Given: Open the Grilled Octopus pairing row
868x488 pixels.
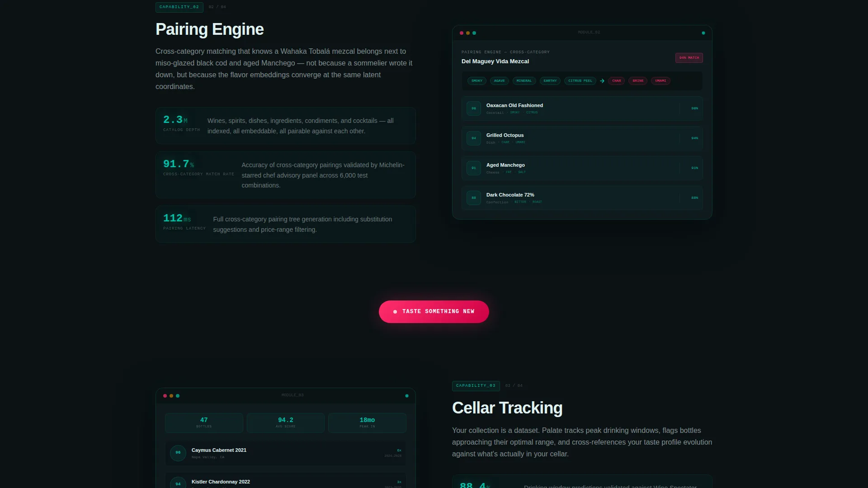Looking at the screenshot, I should (x=582, y=138).
